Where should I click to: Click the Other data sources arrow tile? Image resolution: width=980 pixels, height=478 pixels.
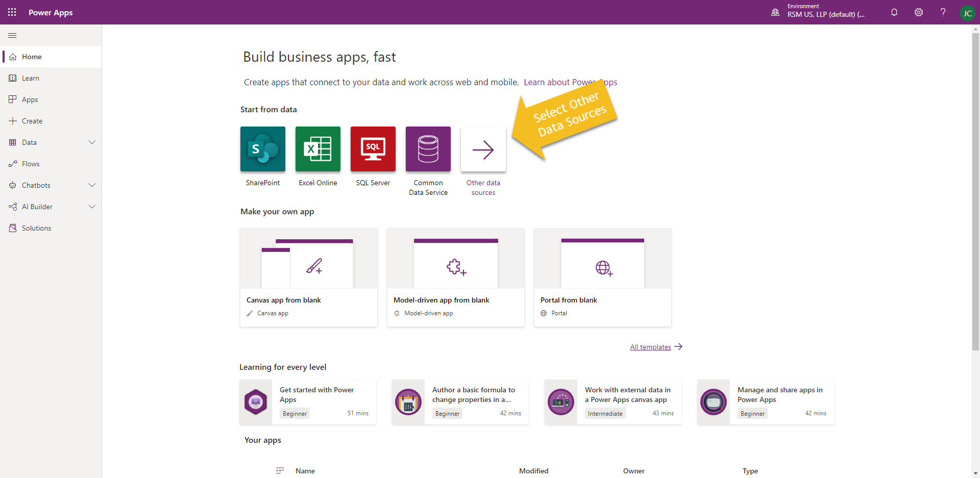[x=483, y=149]
